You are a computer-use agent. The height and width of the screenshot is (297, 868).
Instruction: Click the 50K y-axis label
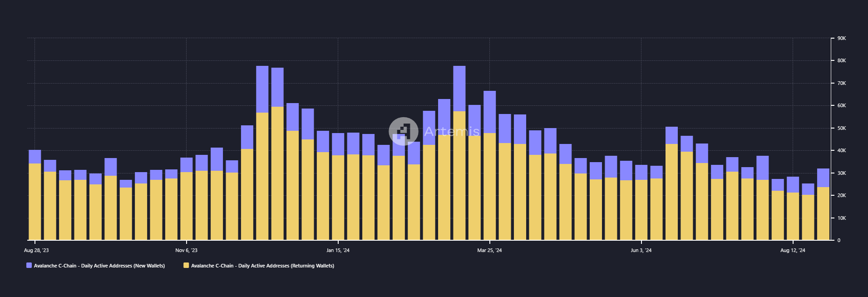842,128
